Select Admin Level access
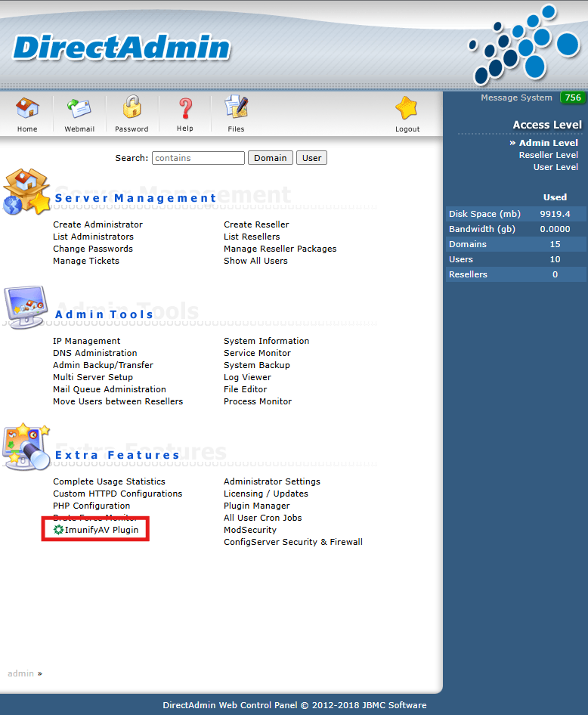Image resolution: width=588 pixels, height=715 pixels. 548,143
